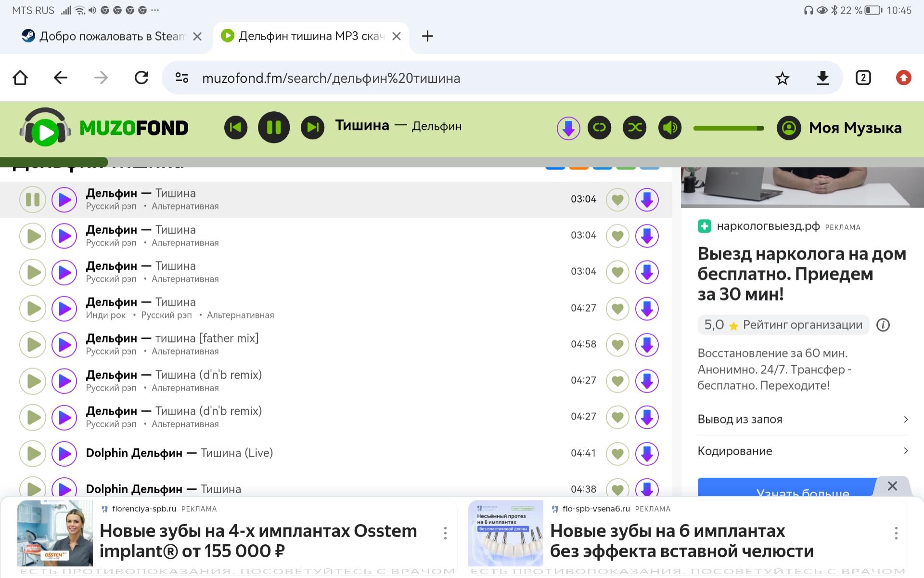Download the Тишина (Live) track

tap(647, 453)
